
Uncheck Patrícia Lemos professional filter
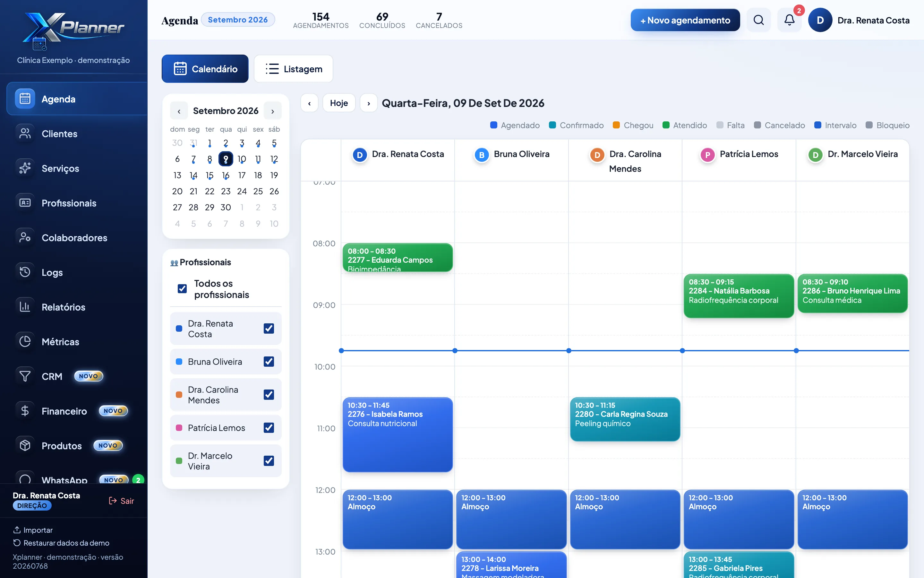[269, 427]
